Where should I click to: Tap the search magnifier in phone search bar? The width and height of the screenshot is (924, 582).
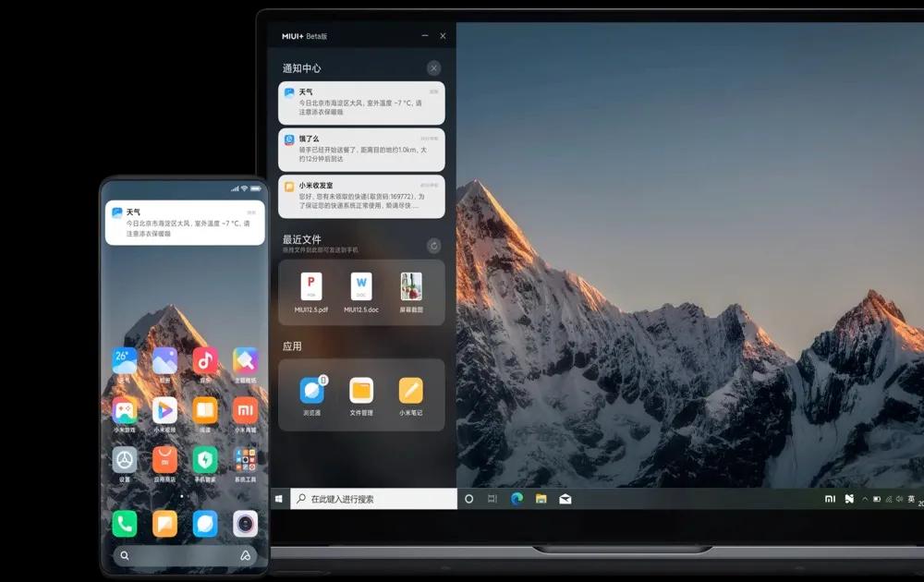125,555
